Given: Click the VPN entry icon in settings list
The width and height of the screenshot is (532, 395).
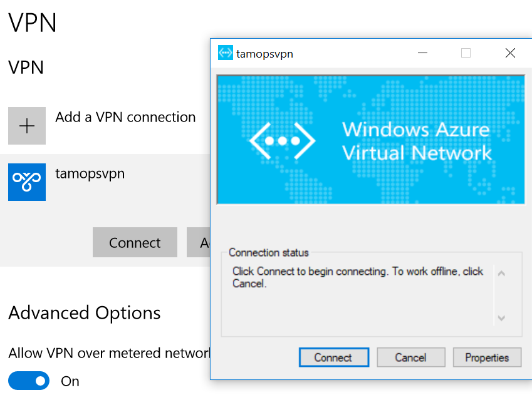Looking at the screenshot, I should coord(26,182).
